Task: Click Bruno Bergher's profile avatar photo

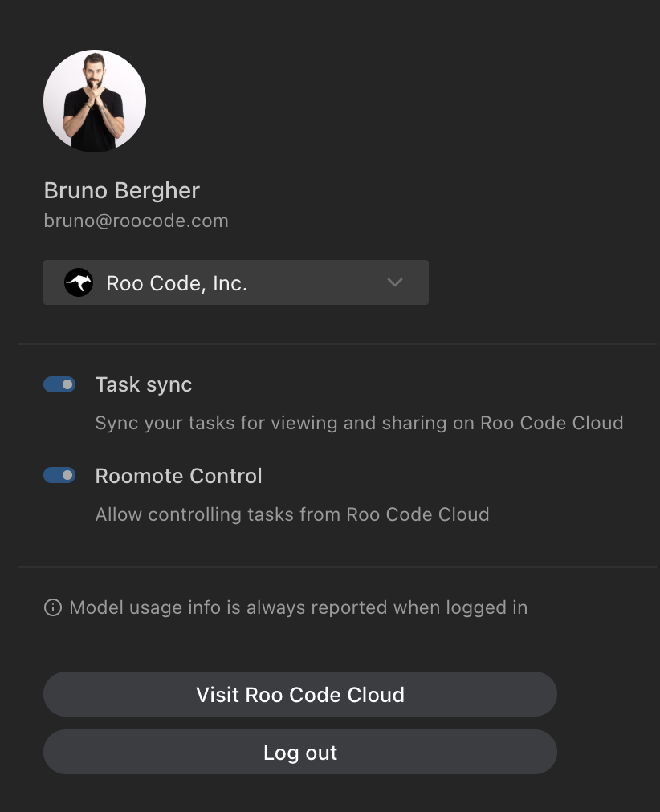Action: pos(95,101)
